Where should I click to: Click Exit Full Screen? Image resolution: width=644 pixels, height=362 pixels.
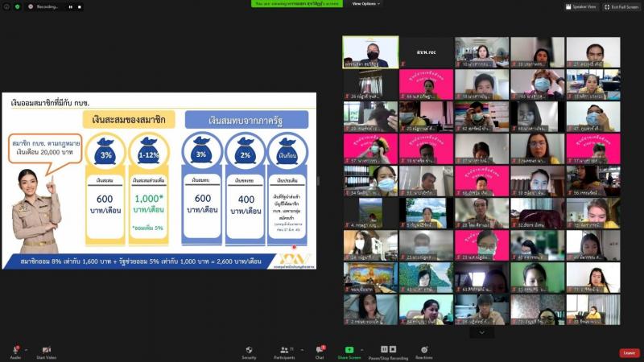tap(621, 7)
